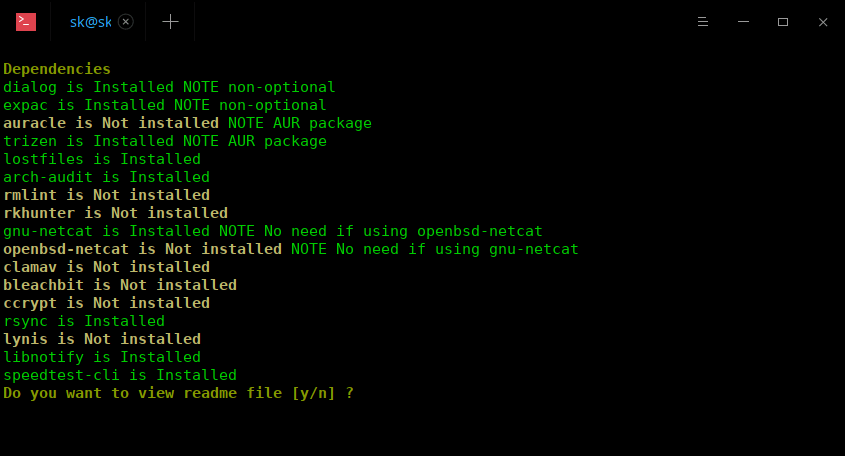Click the 'lynis is Not installed' line
This screenshot has width=845, height=456.
(x=102, y=339)
